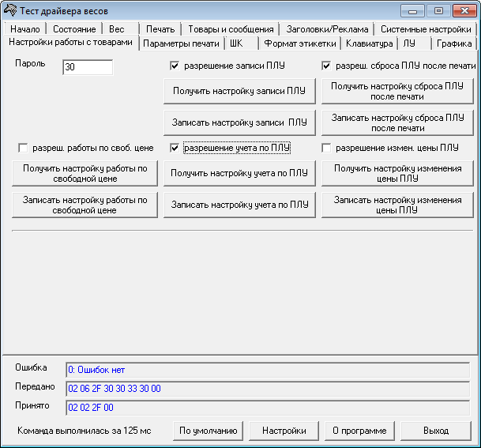The height and width of the screenshot is (448, 481).
Task: Enable 'разрешение измен. цены ПЛУ' checkbox
Action: point(326,148)
